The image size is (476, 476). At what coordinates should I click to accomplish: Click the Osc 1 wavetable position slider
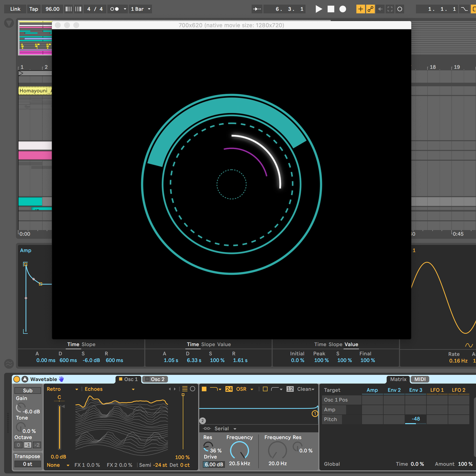(183, 422)
